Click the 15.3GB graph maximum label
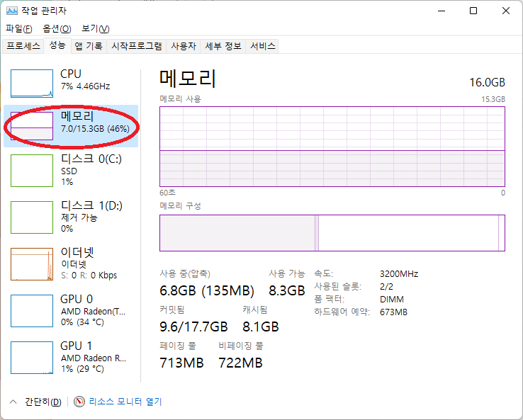This screenshot has height=420, width=523. coord(493,99)
